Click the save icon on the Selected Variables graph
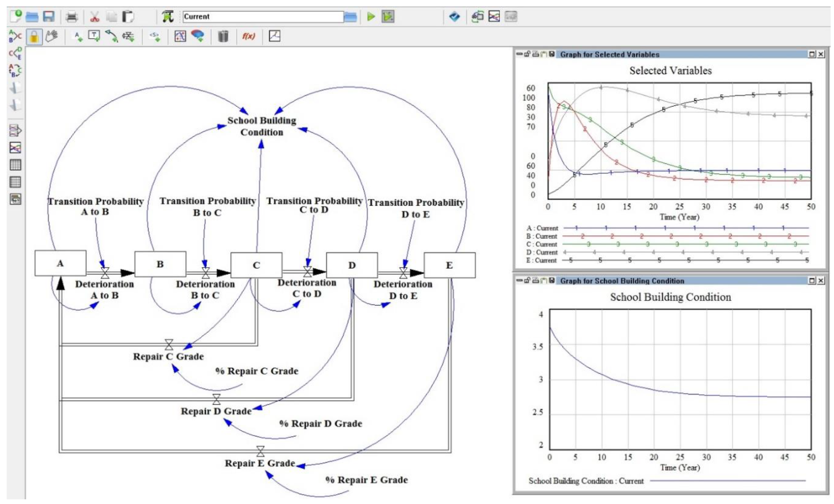 [552, 54]
